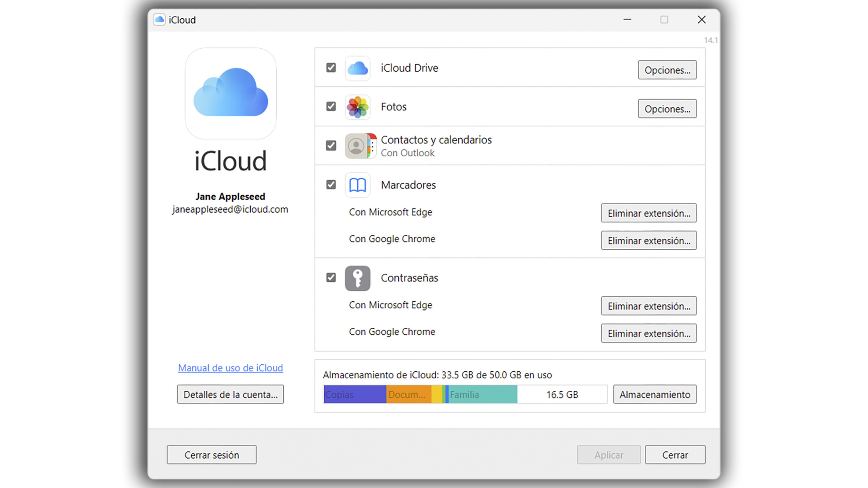
Task: Uncheck the Contraseñas checkbox
Action: (x=331, y=277)
